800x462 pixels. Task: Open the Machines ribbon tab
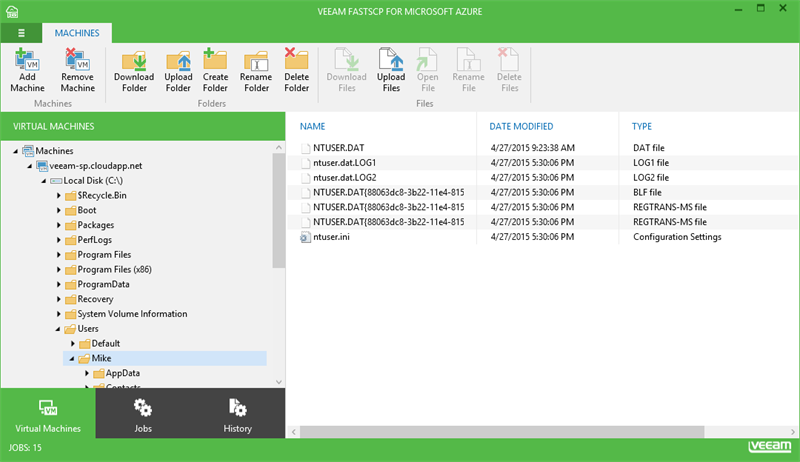[77, 33]
